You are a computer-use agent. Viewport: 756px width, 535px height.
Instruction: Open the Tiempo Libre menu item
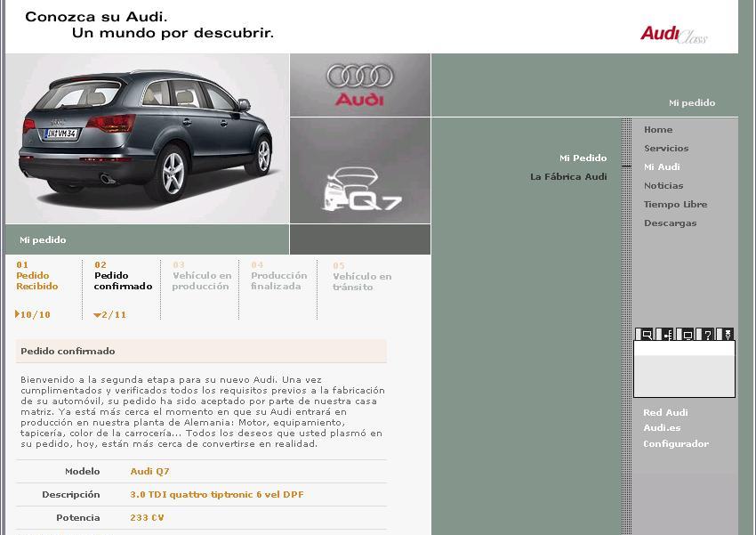tap(675, 205)
